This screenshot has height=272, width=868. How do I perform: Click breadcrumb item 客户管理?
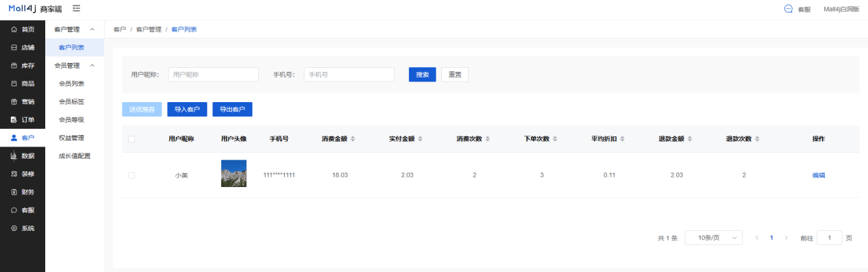[149, 29]
